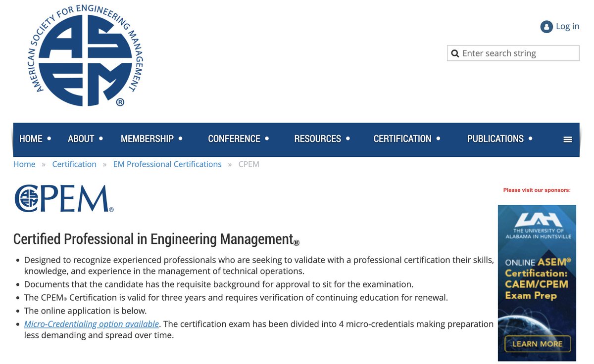
Task: Expand the dot dropdown next to MEMBERSHIP
Action: coord(180,138)
